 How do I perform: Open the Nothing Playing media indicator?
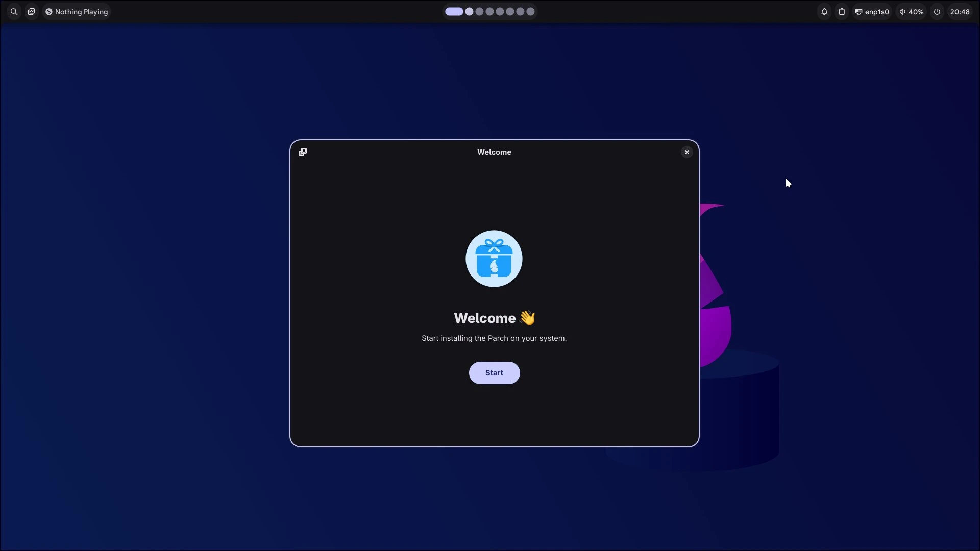(x=77, y=12)
